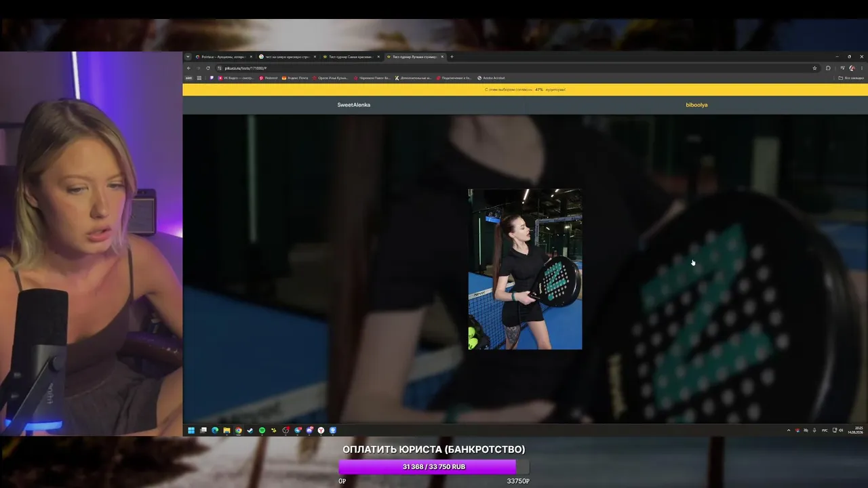Image resolution: width=868 pixels, height=488 pixels.
Task: Open File Explorer from the taskbar
Action: click(x=226, y=430)
